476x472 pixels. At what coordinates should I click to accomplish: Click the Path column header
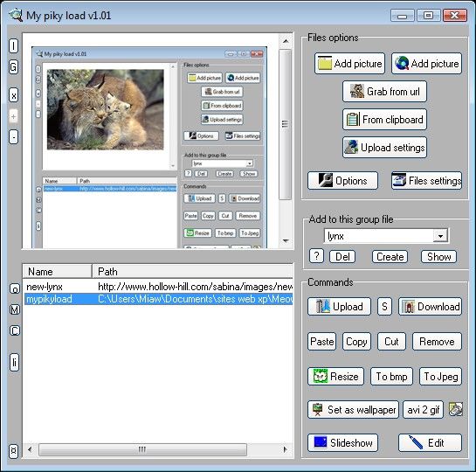coord(192,271)
